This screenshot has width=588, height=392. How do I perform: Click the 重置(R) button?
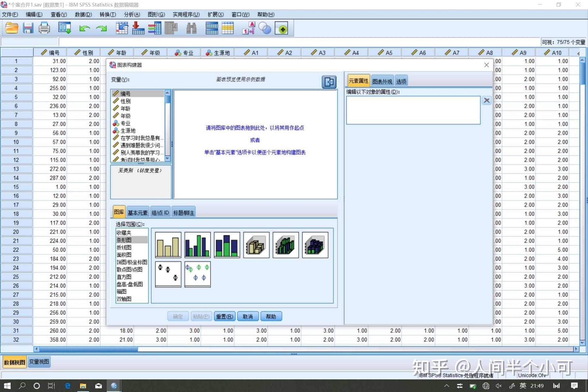[225, 316]
